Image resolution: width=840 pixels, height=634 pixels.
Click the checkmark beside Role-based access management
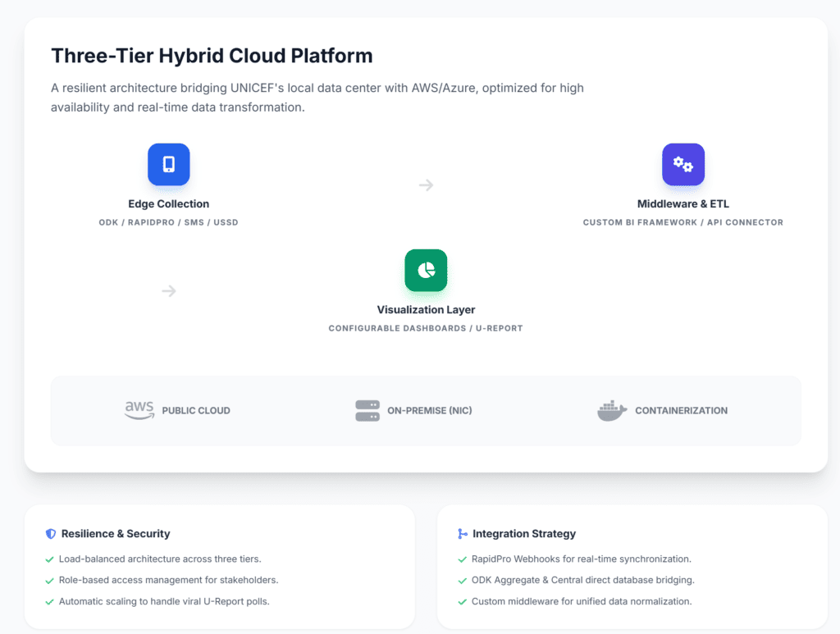click(x=50, y=580)
